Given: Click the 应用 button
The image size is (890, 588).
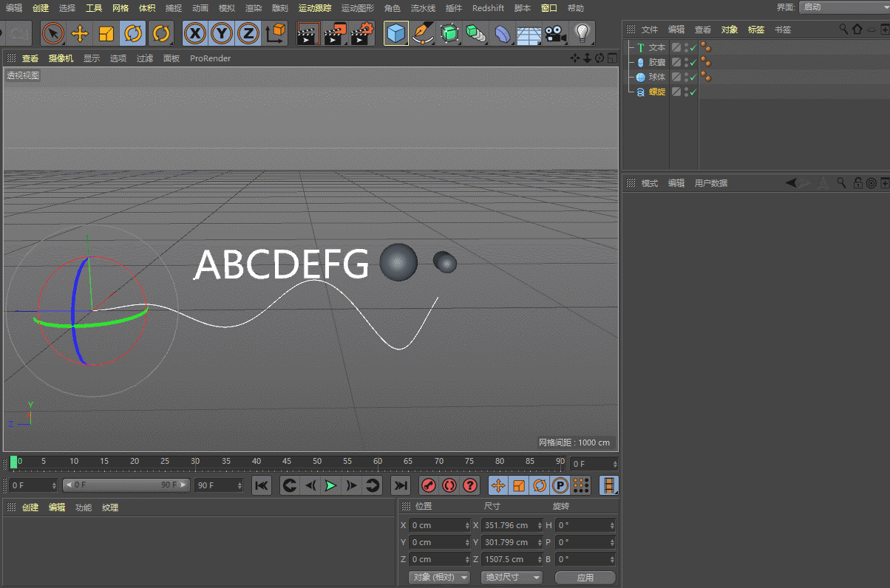Looking at the screenshot, I should (x=585, y=577).
